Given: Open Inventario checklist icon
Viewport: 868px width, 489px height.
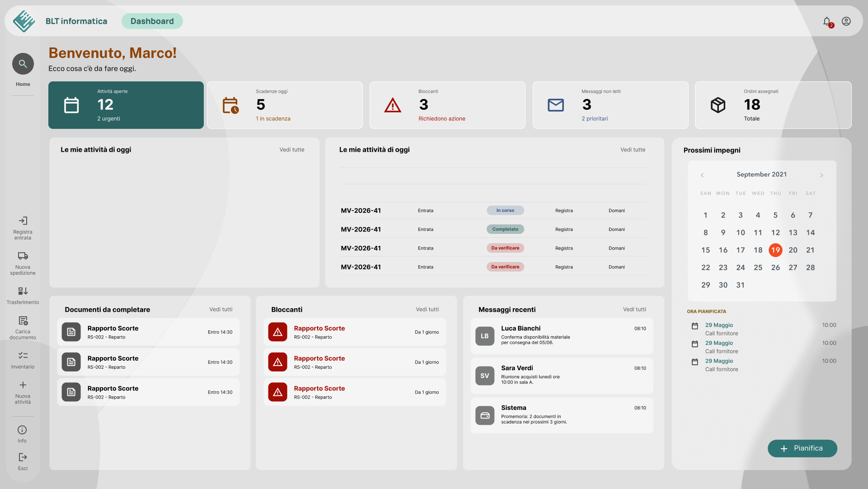Looking at the screenshot, I should [23, 355].
